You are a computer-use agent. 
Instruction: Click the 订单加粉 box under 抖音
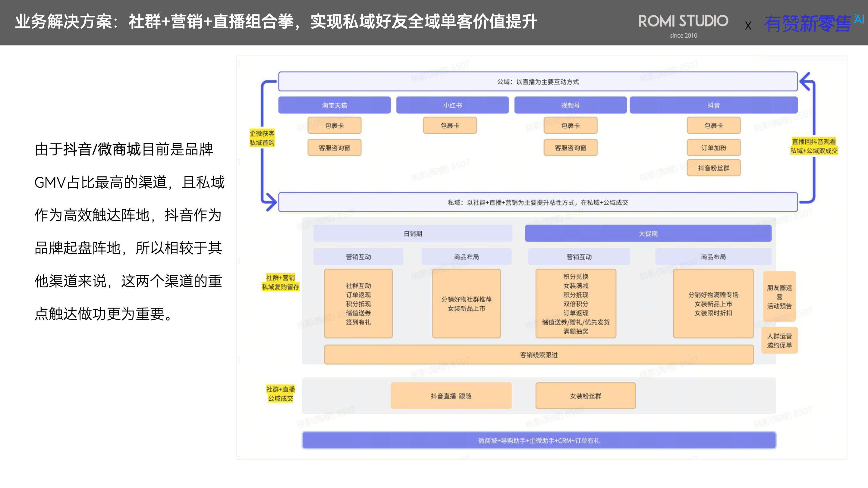pos(713,148)
